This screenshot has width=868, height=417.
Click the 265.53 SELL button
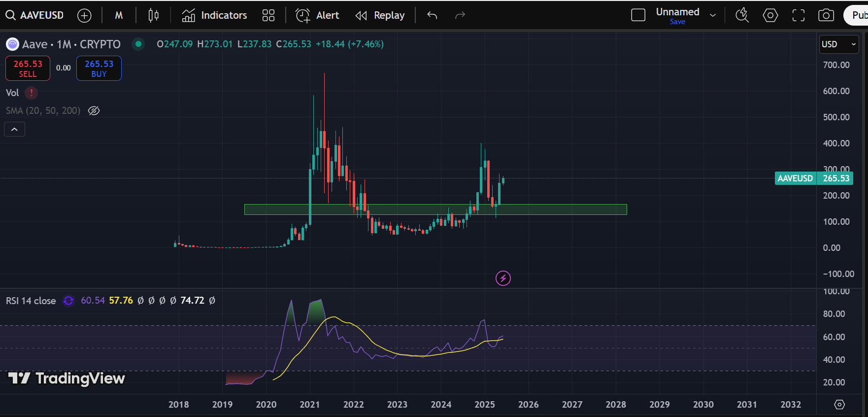[x=28, y=69]
